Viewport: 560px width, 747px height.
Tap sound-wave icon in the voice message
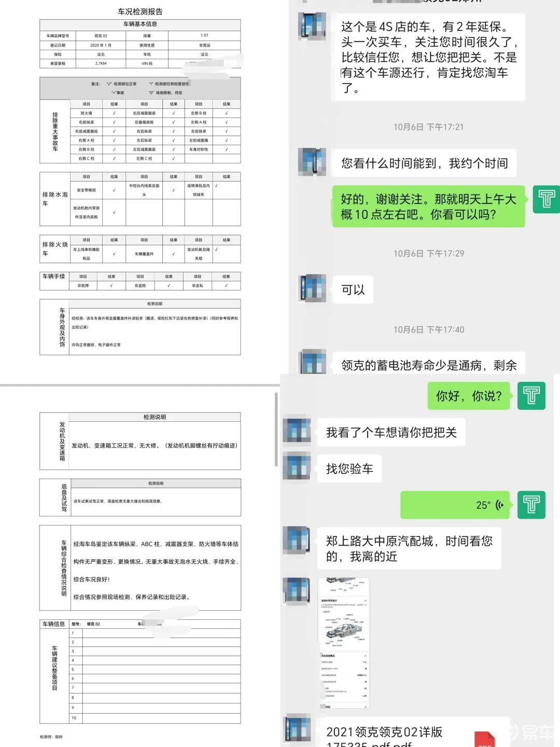tap(500, 505)
